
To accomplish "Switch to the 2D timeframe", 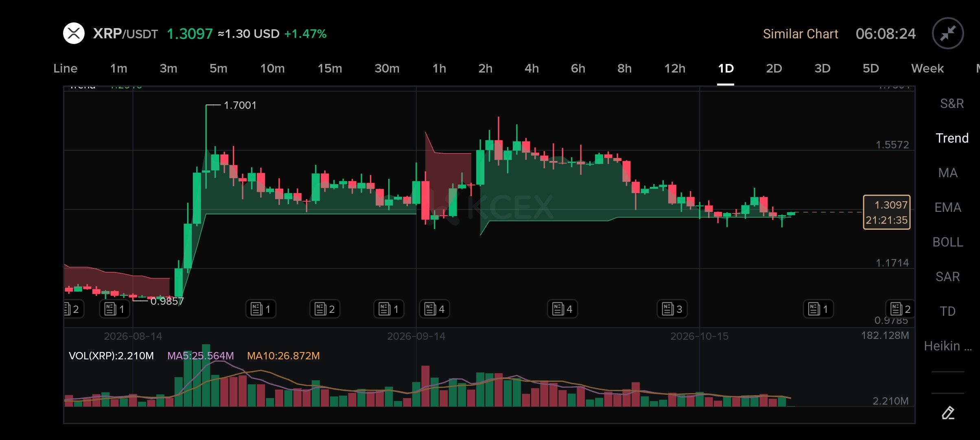I will click(x=774, y=68).
